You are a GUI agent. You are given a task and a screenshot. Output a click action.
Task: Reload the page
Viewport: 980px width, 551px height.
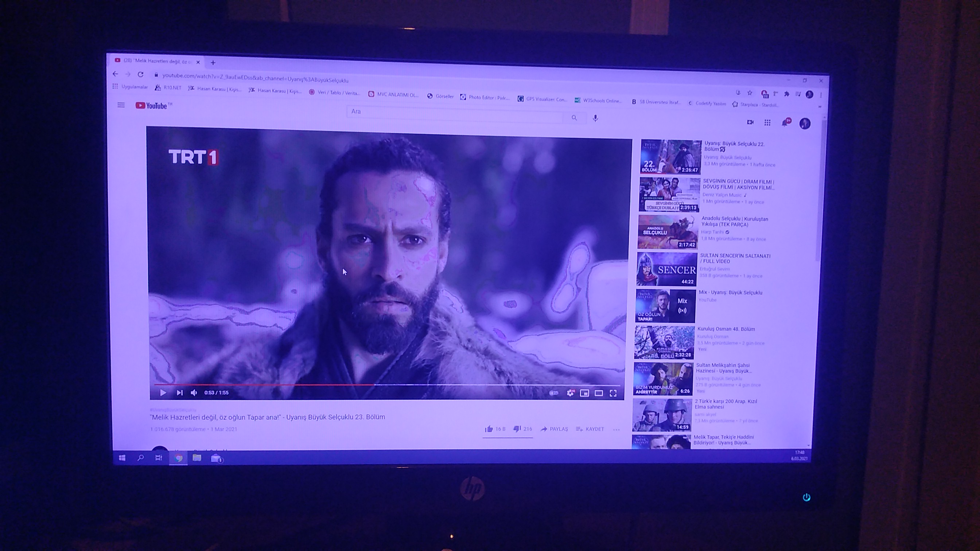click(x=140, y=75)
